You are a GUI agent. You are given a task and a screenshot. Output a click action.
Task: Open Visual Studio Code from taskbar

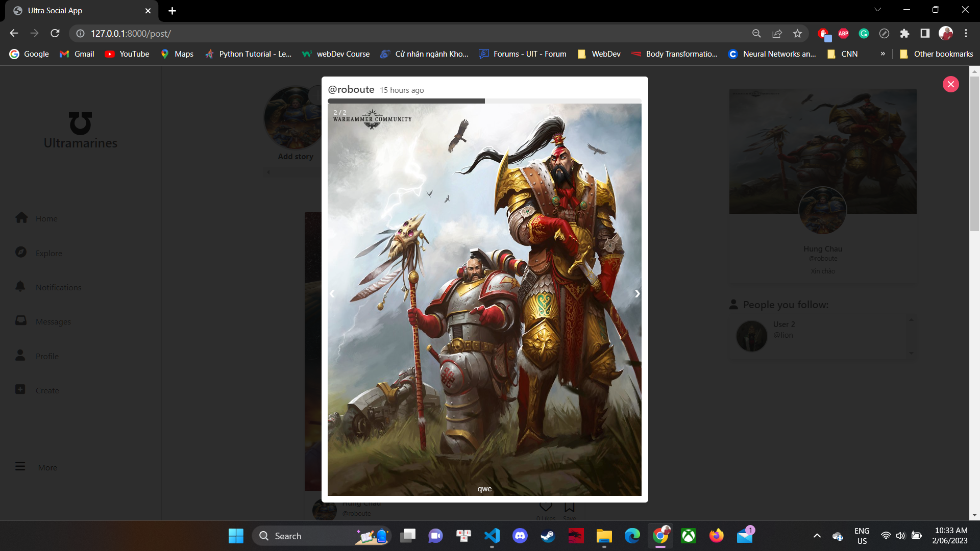492,536
